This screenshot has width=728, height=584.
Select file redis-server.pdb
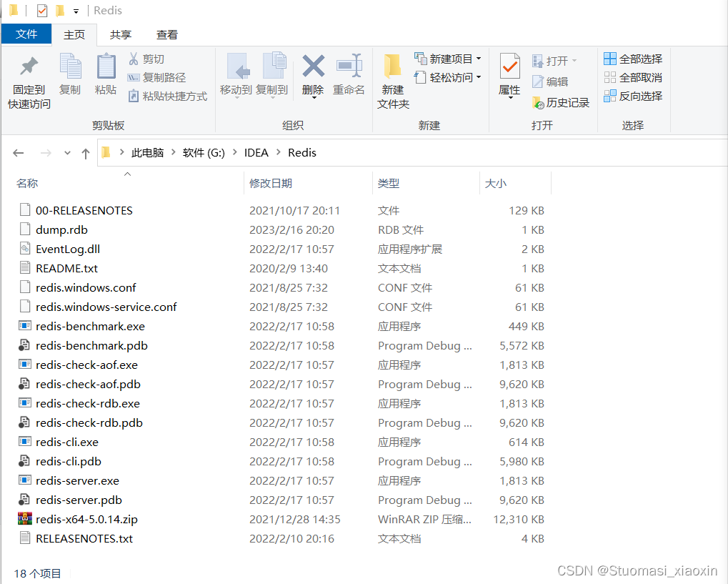[79, 500]
